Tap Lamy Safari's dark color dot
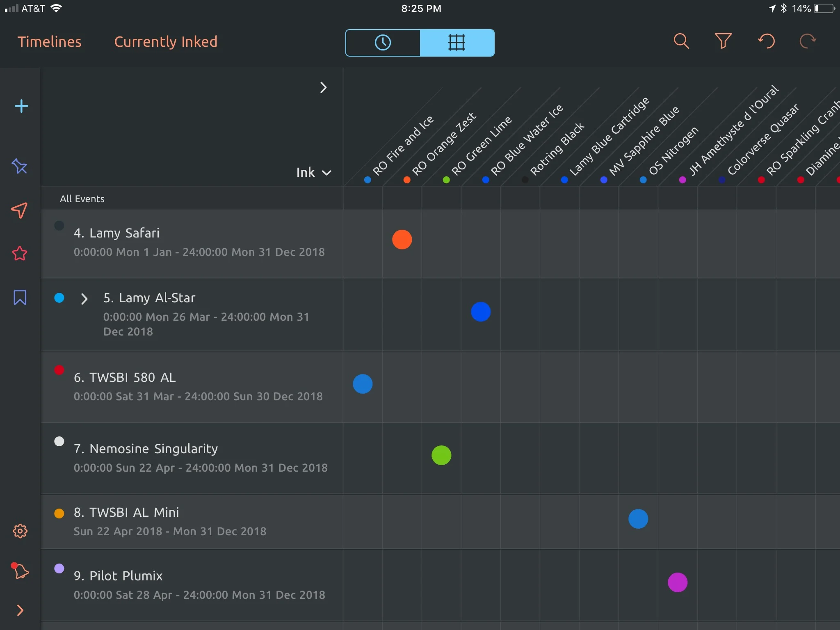840x630 pixels. click(59, 225)
